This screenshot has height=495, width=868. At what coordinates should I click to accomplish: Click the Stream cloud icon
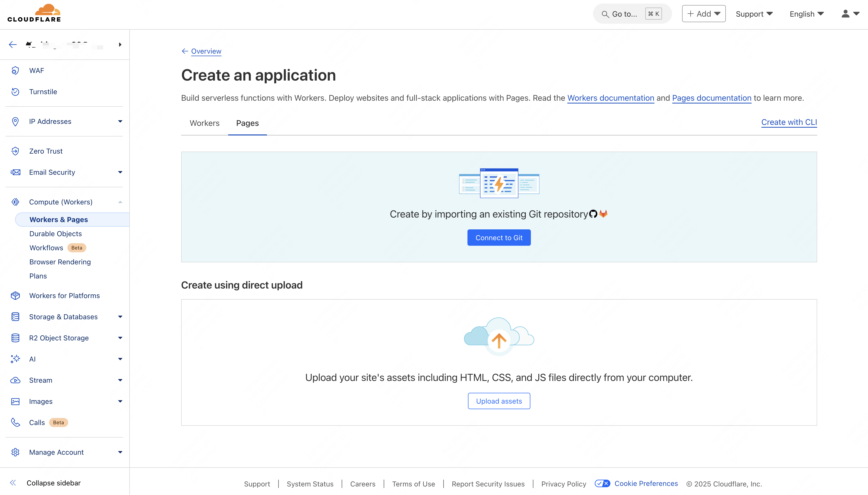[15, 380]
